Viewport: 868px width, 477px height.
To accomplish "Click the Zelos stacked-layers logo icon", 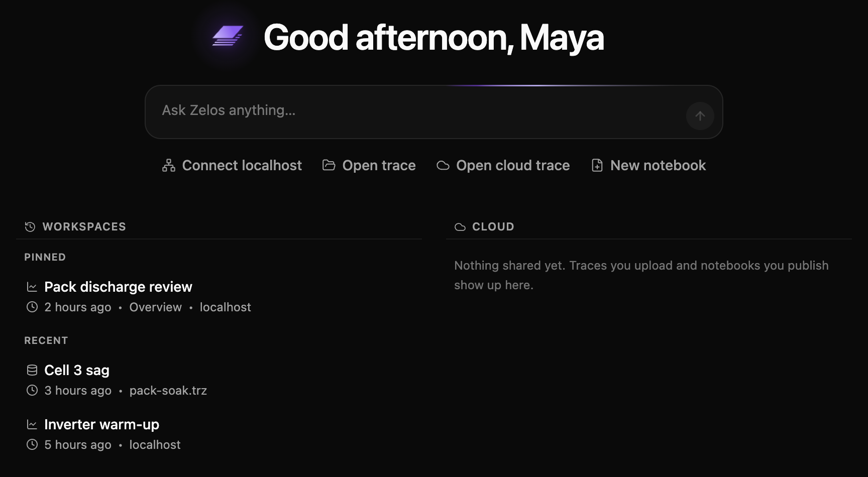I will click(228, 36).
